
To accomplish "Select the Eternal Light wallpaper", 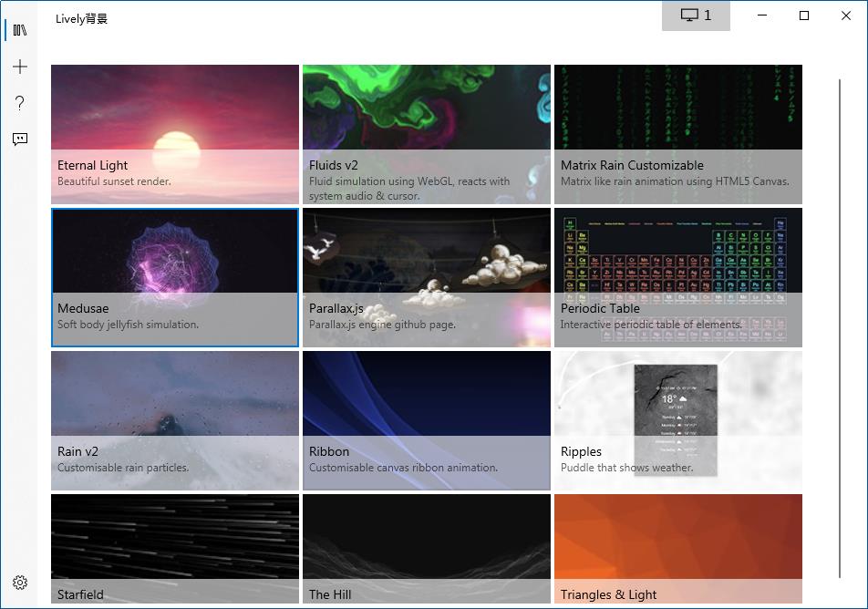I will point(175,135).
